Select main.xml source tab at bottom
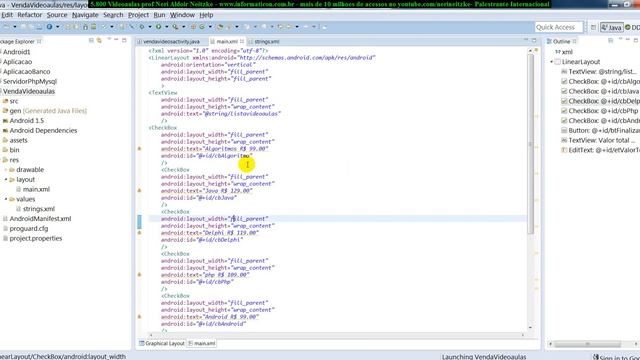The width and height of the screenshot is (640, 360). point(202,344)
